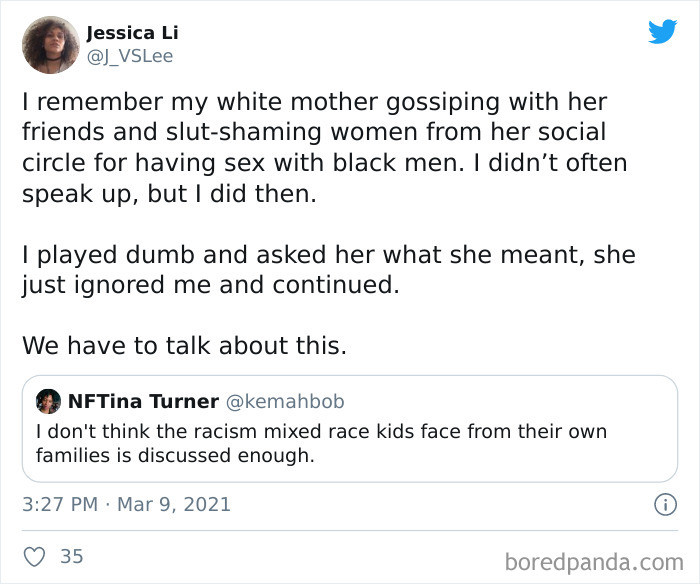This screenshot has height=584, width=700.
Task: Click NFTina Turner's small avatar
Action: point(47,402)
